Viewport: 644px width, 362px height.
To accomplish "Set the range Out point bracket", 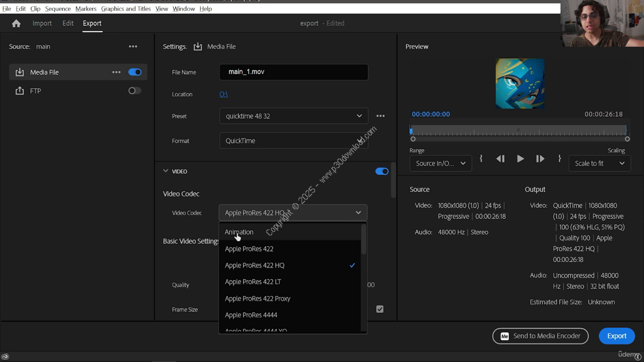I will 559,158.
